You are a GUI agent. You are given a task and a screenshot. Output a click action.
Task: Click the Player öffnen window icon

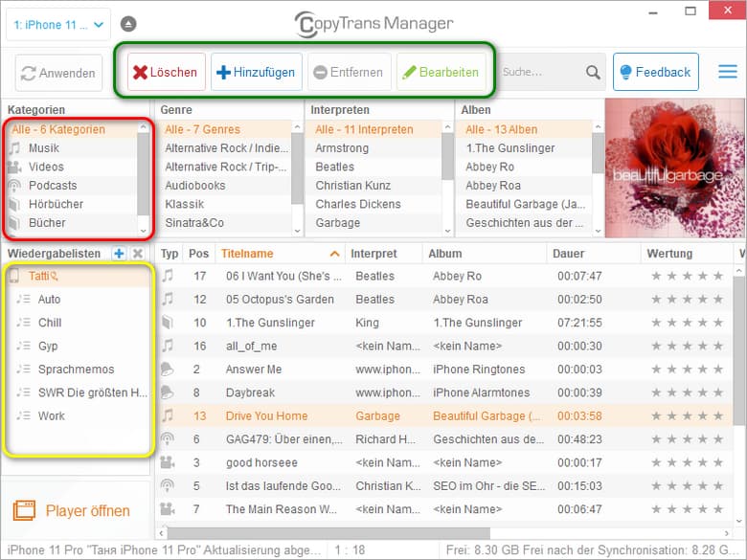[24, 510]
